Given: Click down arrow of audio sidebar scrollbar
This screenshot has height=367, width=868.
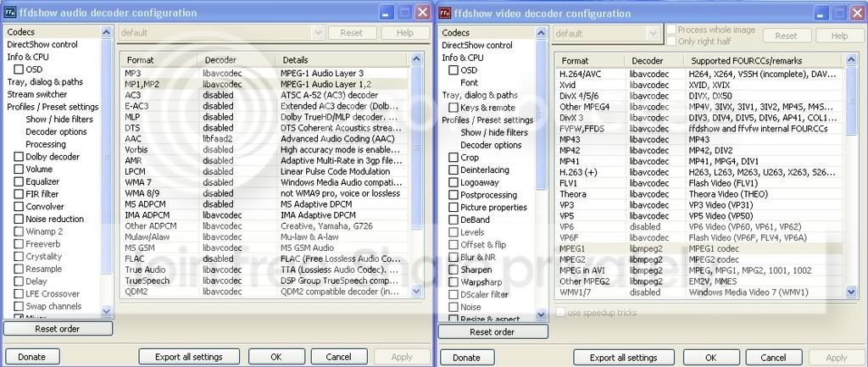Looking at the screenshot, I should [106, 312].
